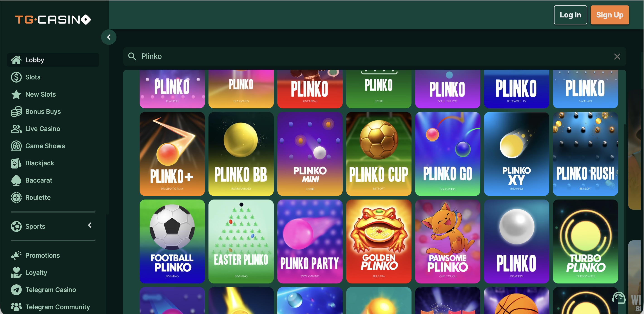The height and width of the screenshot is (314, 644).
Task: Click the Roulette chip icon
Action: 16,197
